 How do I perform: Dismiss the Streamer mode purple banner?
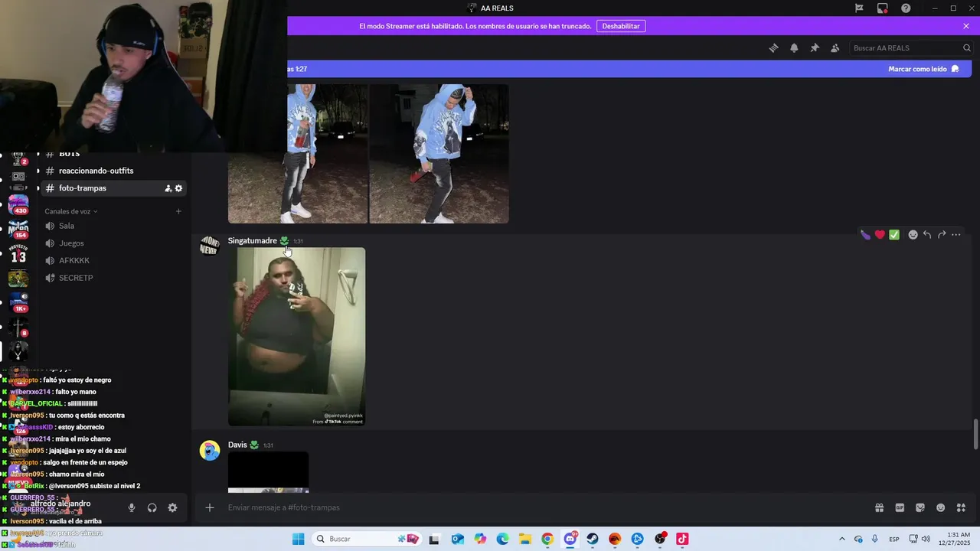pos(966,26)
